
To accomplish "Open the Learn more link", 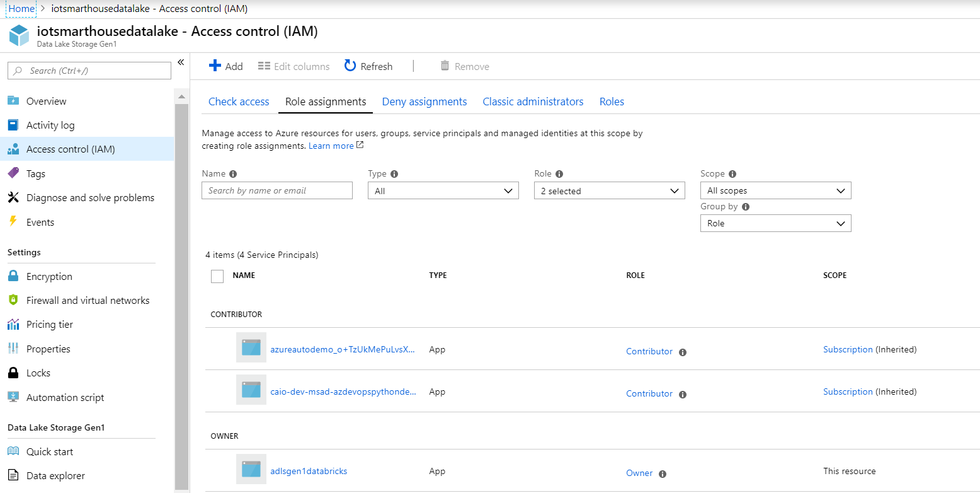I will 331,146.
